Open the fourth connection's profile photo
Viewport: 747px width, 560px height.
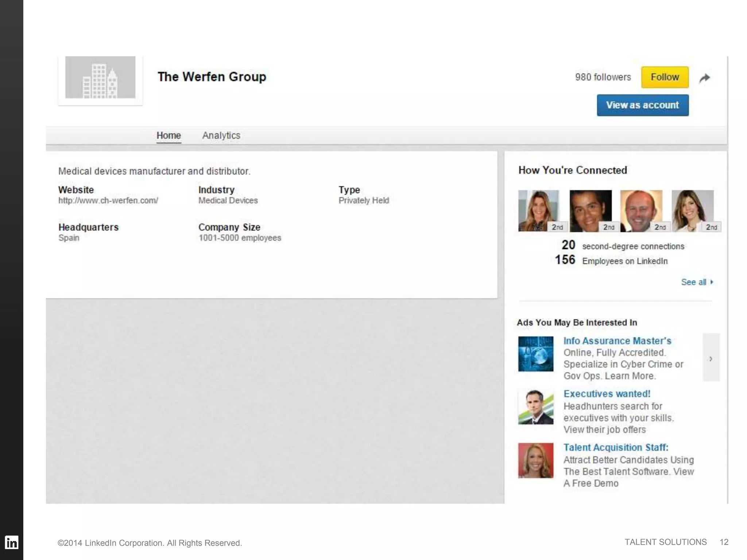coord(693,211)
